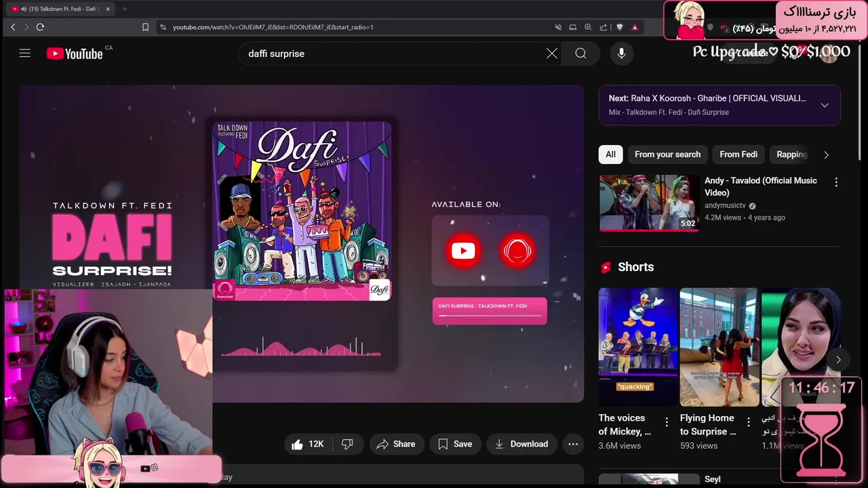868x488 pixels.
Task: Open Brave Shields lion icon
Action: click(619, 27)
